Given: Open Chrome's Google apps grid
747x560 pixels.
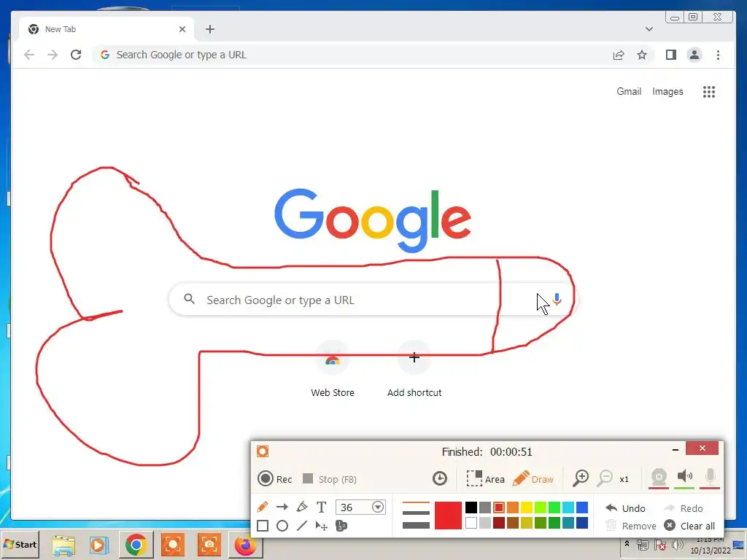Looking at the screenshot, I should (709, 91).
